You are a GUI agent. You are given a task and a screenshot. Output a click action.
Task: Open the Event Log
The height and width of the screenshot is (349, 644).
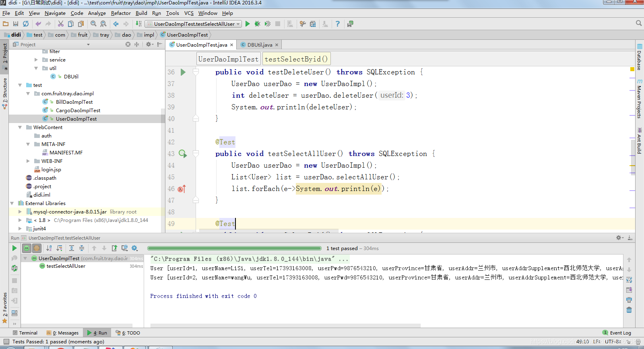pos(617,333)
